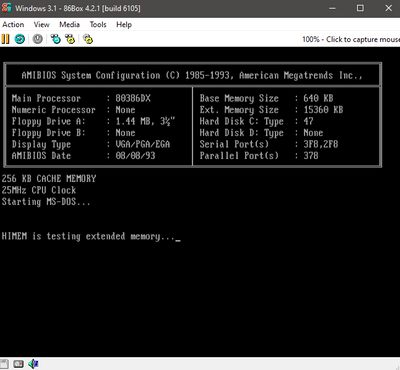The image size is (400, 370).
Task: Click the '47' hard disk C type value
Action: coord(308,121)
